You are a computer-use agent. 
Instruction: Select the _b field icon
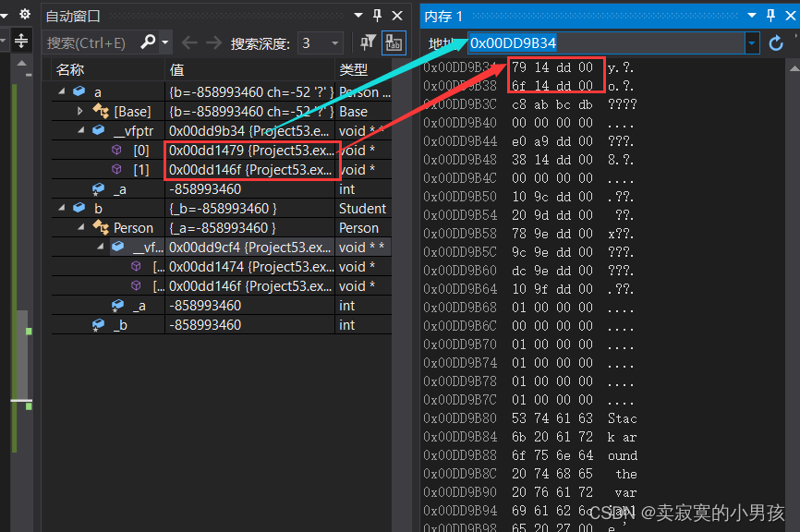point(98,325)
